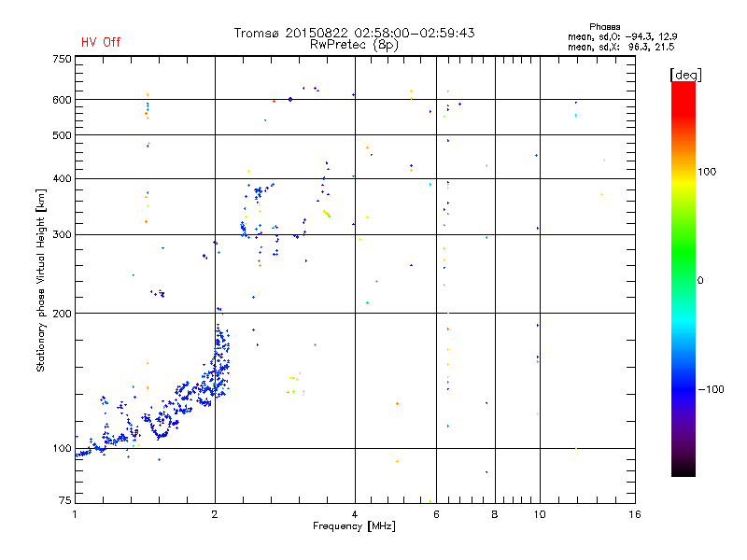Click the y-axis tick label '750'
This screenshot has width=747, height=560.
tap(62, 59)
